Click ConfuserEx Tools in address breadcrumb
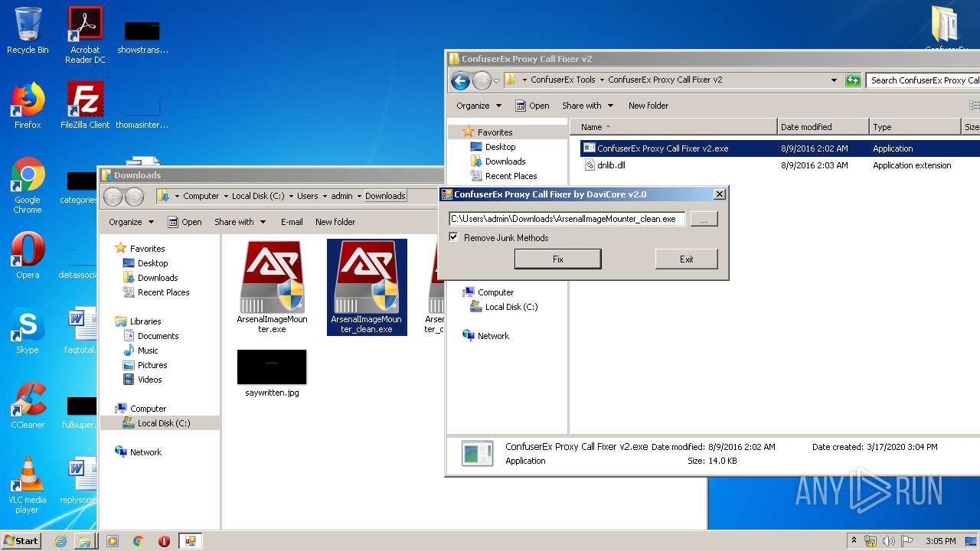Image resolution: width=980 pixels, height=551 pixels. pos(563,80)
